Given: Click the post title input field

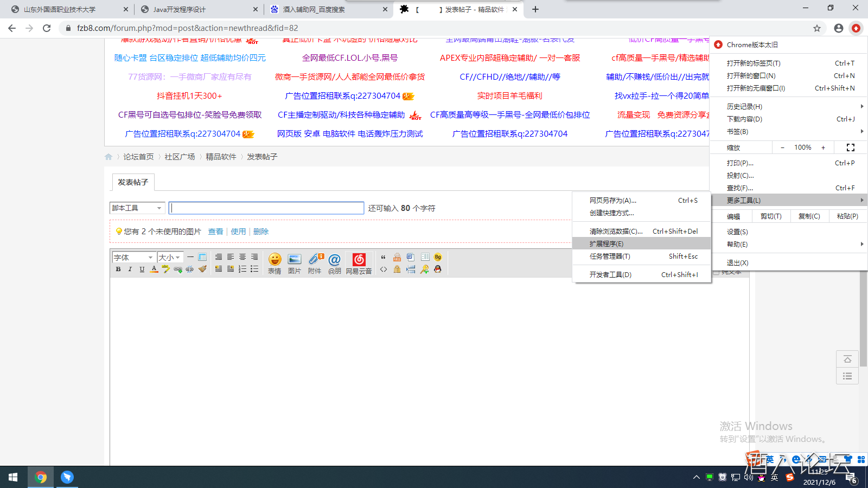Looking at the screenshot, I should [266, 208].
